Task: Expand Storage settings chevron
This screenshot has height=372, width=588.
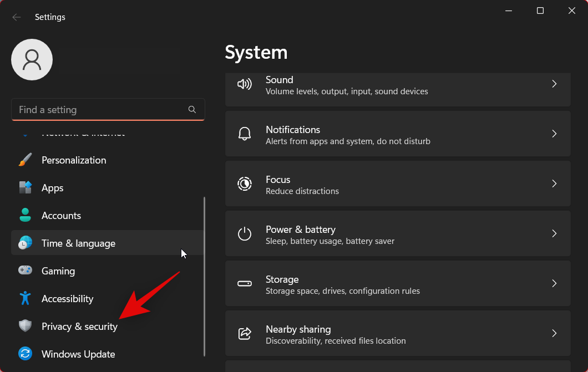Action: (x=554, y=283)
